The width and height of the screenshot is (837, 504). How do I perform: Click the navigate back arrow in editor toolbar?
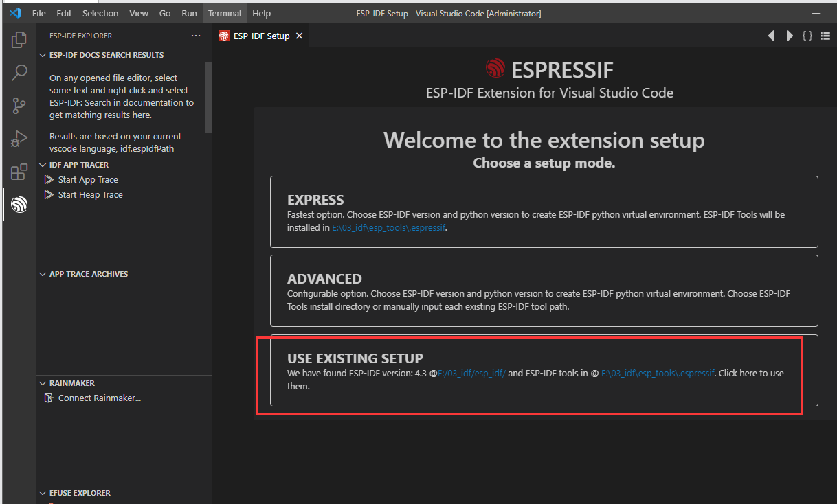[x=772, y=36]
